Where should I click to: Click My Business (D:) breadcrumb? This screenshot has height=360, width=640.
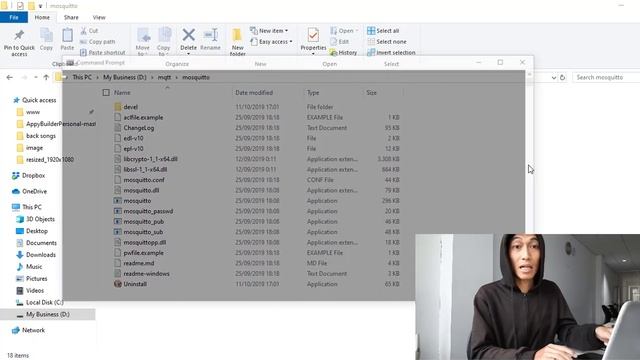click(x=124, y=77)
